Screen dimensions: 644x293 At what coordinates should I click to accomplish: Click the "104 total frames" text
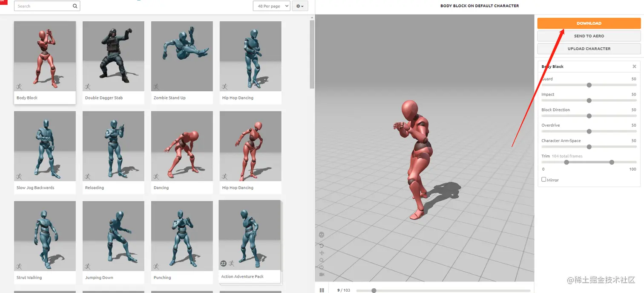(x=567, y=156)
